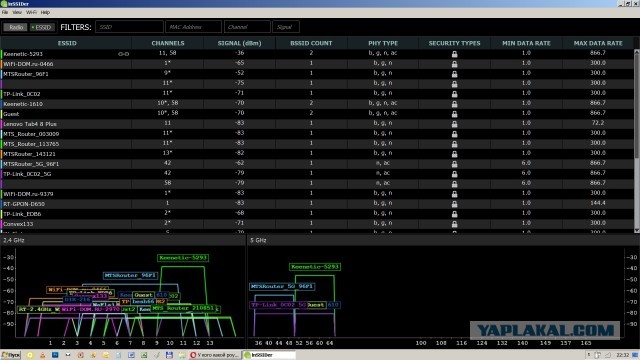The height and width of the screenshot is (360, 640).
Task: Sort table by BSSID COUNT column header
Action: pos(311,43)
